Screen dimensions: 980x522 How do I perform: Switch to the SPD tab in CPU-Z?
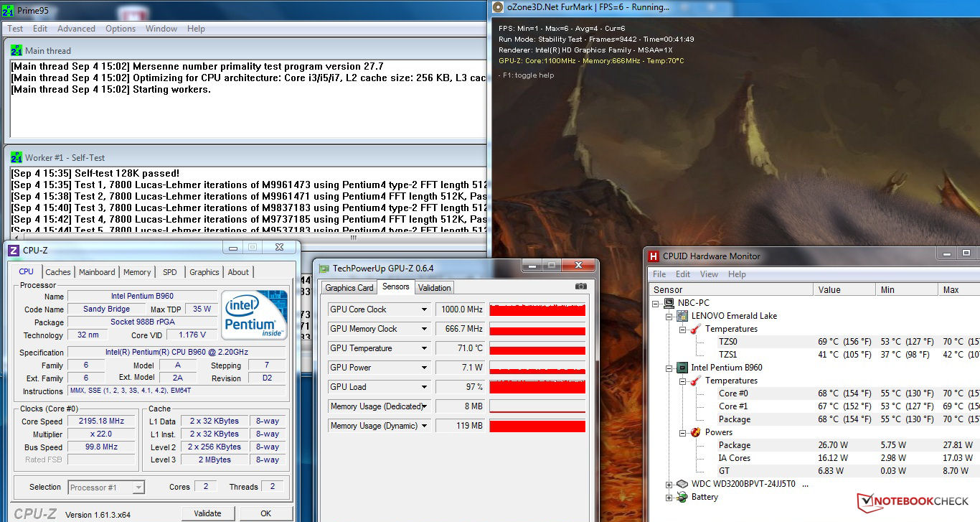click(170, 272)
